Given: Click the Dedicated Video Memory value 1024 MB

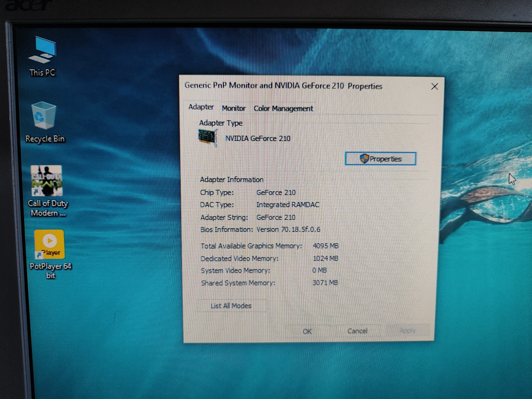Looking at the screenshot, I should (325, 259).
